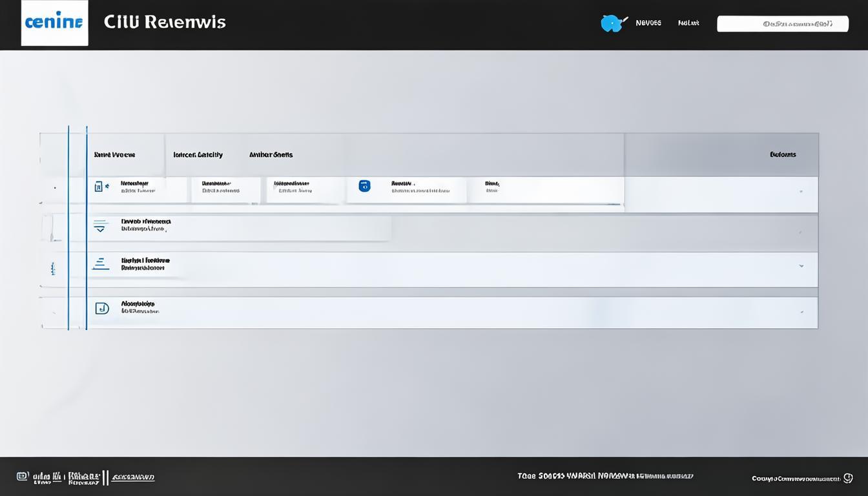
Task: Click the stacked lines icon in third row
Action: [x=100, y=264]
